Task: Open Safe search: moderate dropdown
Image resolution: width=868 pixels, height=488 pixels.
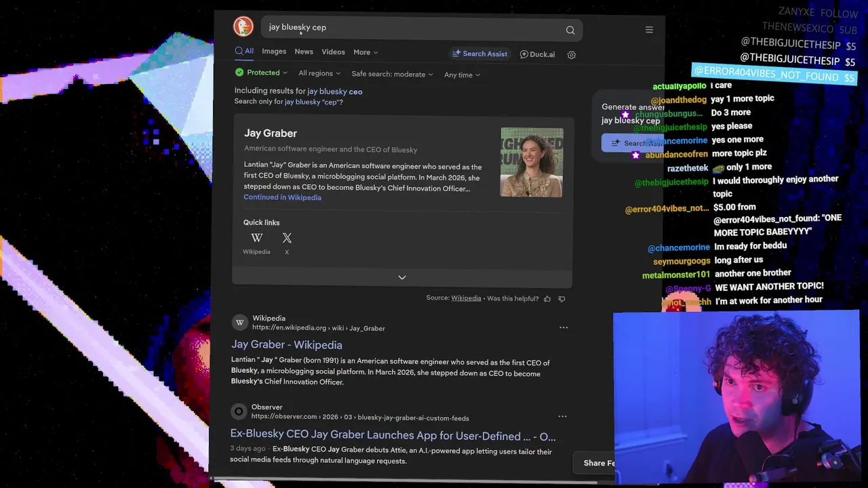Action: click(x=392, y=74)
